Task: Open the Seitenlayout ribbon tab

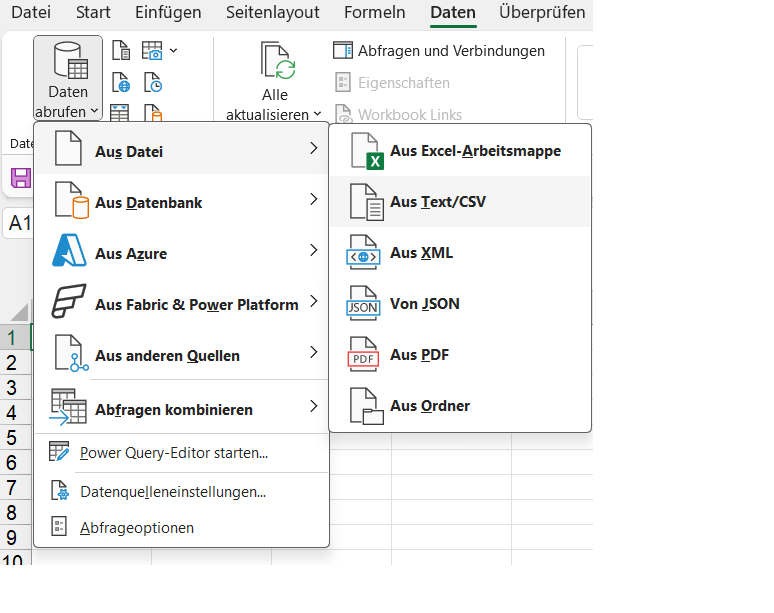Action: pos(272,12)
